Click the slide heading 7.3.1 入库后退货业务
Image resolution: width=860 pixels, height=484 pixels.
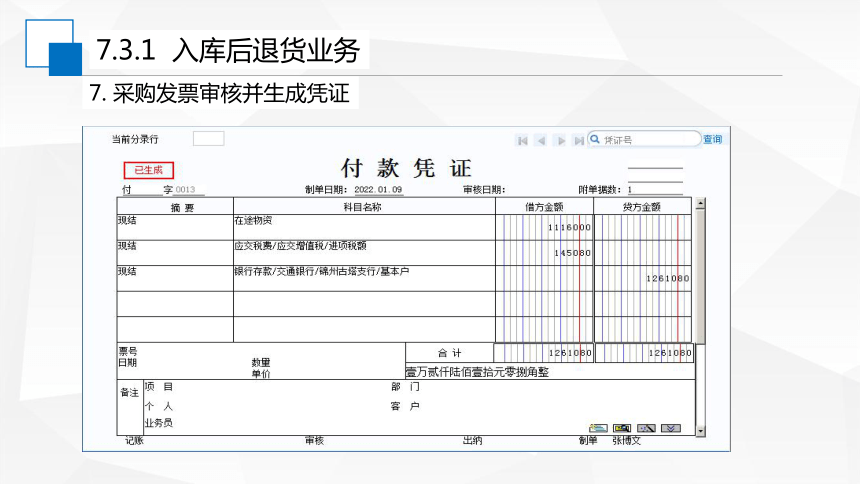(228, 50)
